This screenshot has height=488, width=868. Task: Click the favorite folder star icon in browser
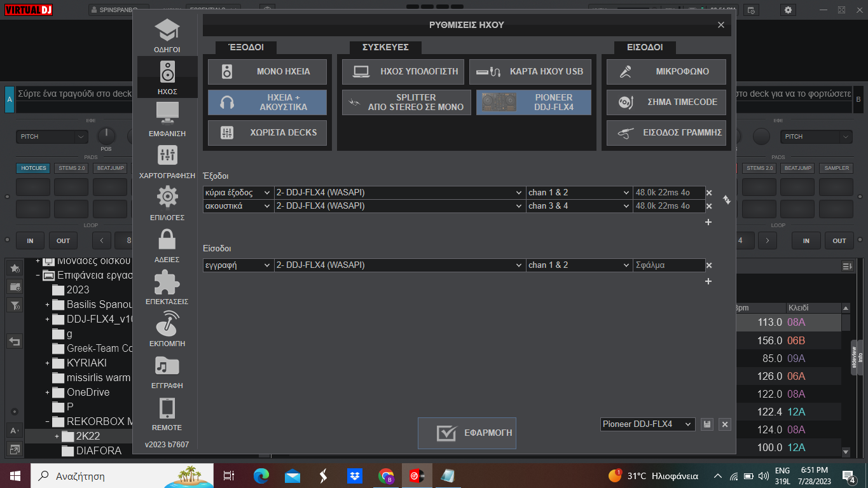pyautogui.click(x=15, y=268)
